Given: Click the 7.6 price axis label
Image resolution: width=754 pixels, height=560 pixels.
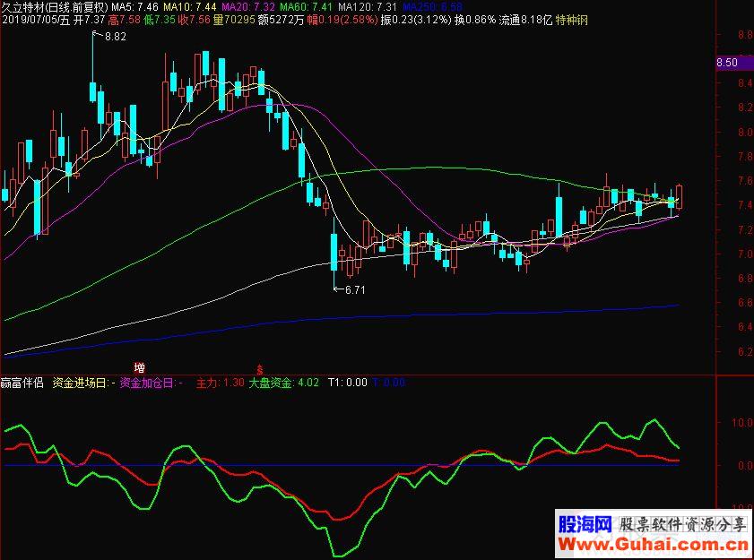Looking at the screenshot, I should pos(745,181).
